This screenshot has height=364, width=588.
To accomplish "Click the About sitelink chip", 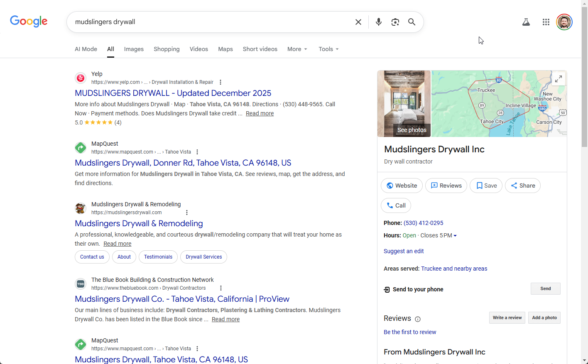I will pyautogui.click(x=124, y=257).
